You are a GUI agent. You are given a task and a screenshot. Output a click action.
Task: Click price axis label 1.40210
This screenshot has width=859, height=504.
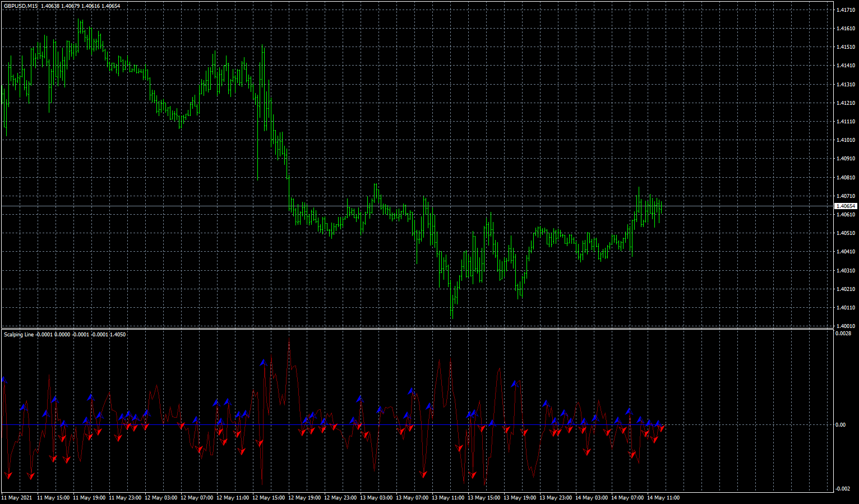click(x=846, y=289)
